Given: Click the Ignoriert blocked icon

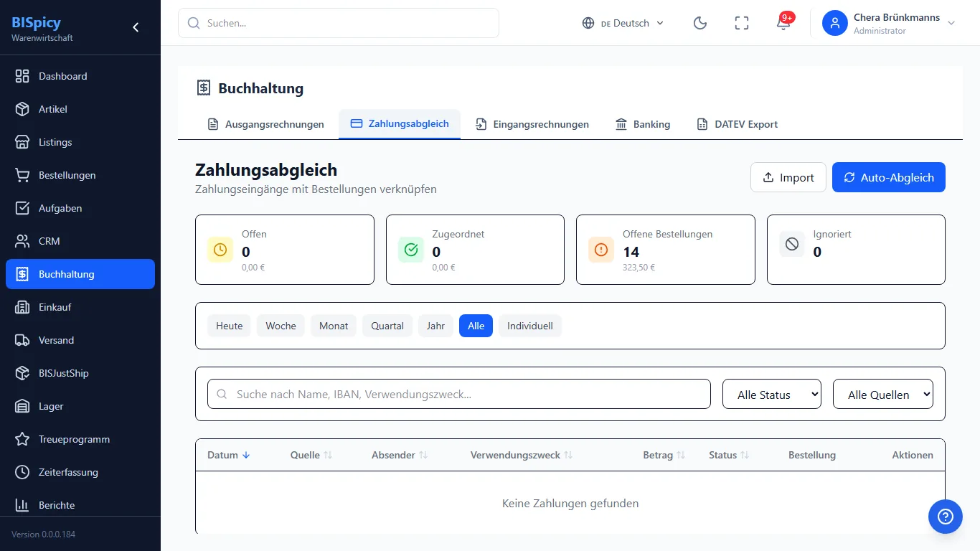Looking at the screenshot, I should (792, 244).
